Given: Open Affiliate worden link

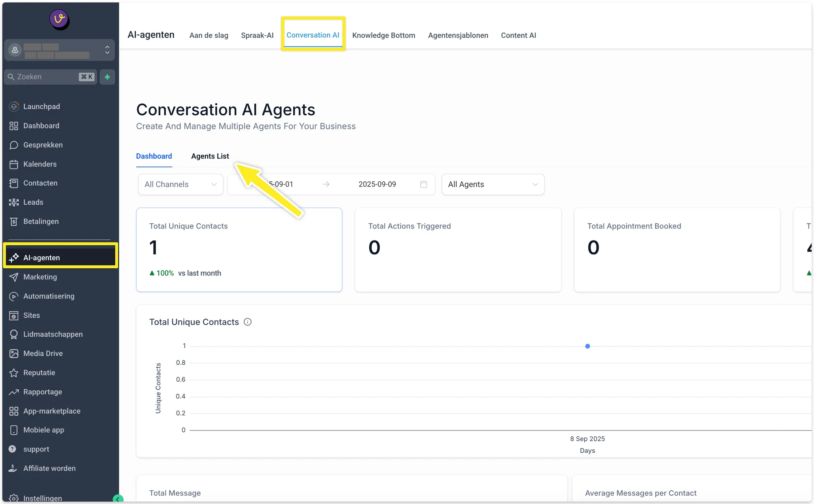Looking at the screenshot, I should 49,468.
